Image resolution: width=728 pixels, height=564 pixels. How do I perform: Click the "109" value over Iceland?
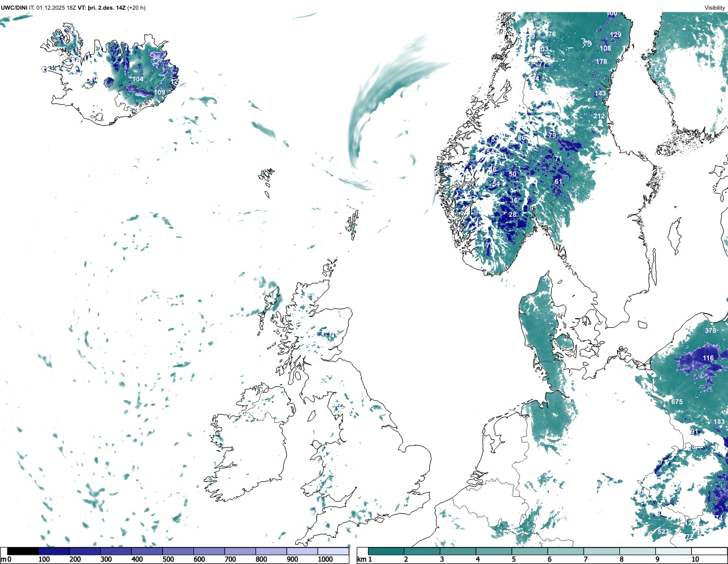159,92
